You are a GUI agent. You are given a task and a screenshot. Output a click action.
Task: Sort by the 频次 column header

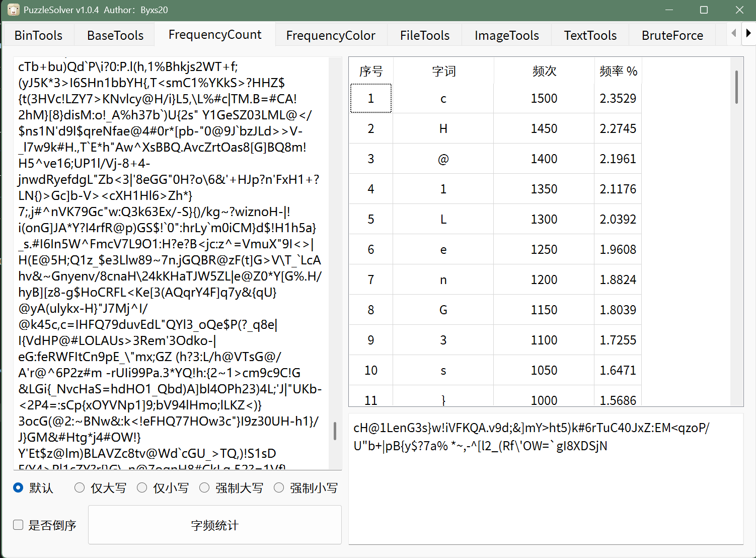tap(544, 71)
